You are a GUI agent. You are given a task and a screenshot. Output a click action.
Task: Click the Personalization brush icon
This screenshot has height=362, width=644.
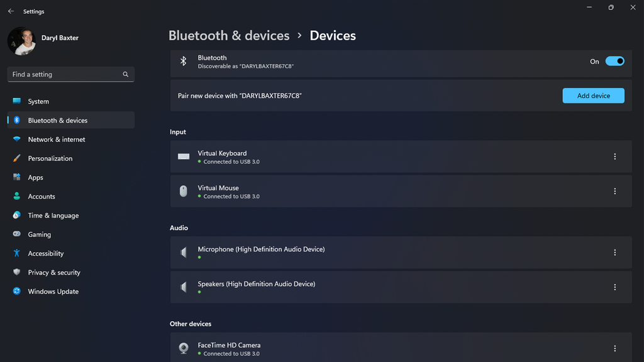pos(16,158)
